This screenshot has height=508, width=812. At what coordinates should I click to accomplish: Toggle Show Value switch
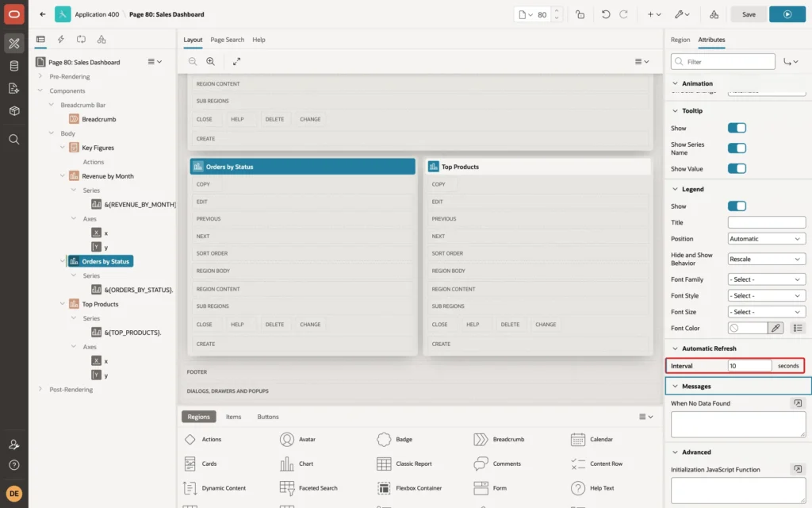coord(737,168)
